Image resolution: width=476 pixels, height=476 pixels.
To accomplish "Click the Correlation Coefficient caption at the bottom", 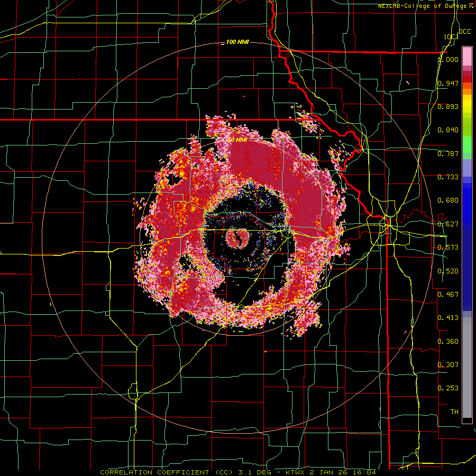I will click(238, 472).
